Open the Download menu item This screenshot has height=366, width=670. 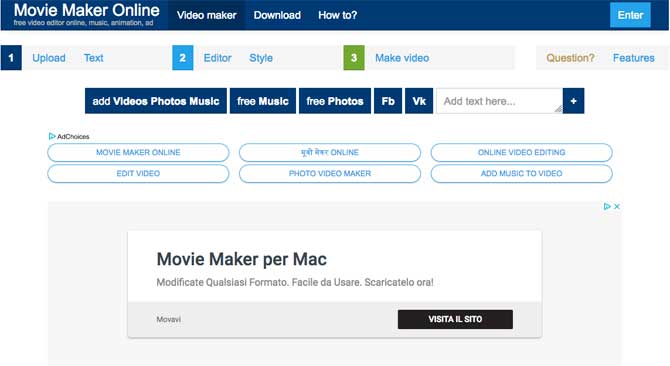(x=277, y=15)
